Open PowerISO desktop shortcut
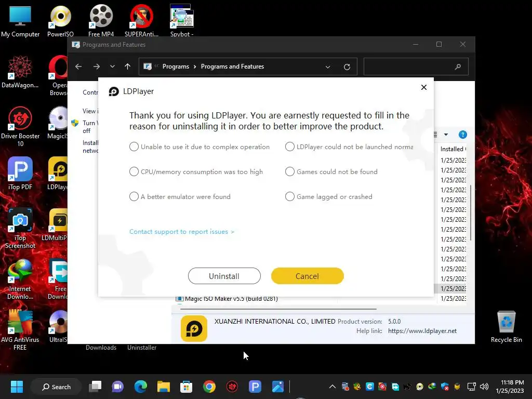Viewport: 532px width, 399px height. (x=60, y=21)
